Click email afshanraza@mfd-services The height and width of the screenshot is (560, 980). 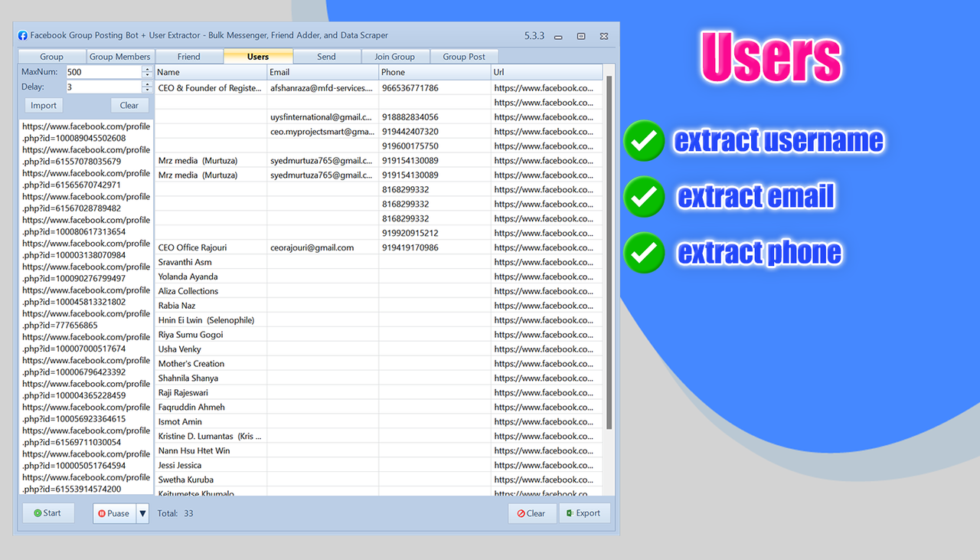[x=321, y=88]
